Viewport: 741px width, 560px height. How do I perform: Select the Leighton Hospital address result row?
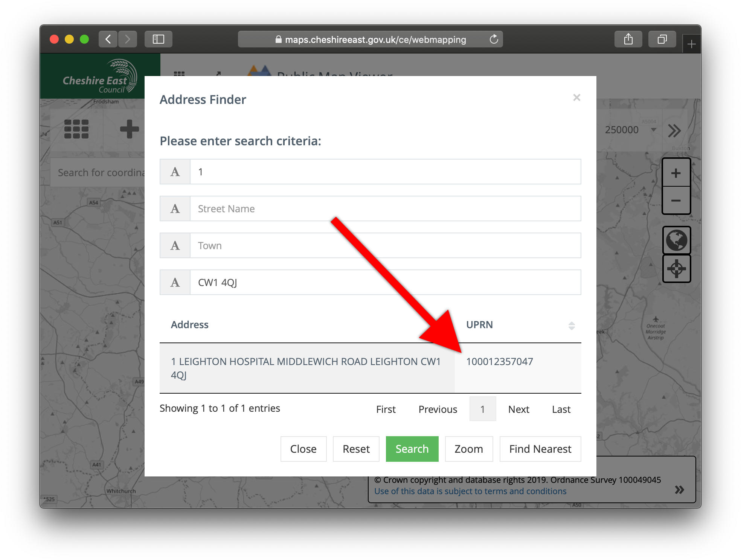[x=306, y=368]
